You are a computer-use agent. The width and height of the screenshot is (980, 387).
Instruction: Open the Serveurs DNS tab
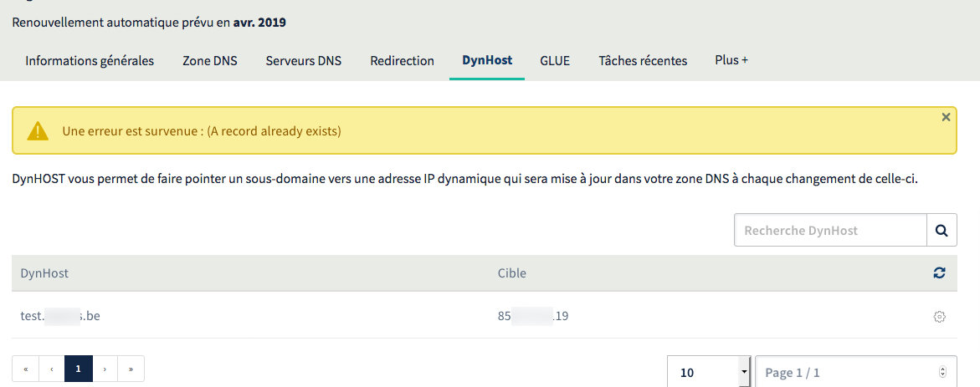[x=304, y=61]
